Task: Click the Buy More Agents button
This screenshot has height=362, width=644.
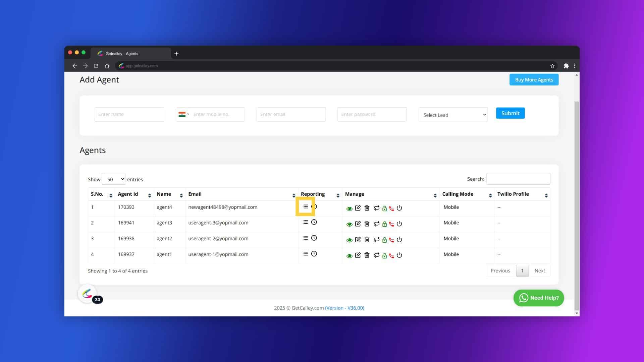Action: point(534,79)
